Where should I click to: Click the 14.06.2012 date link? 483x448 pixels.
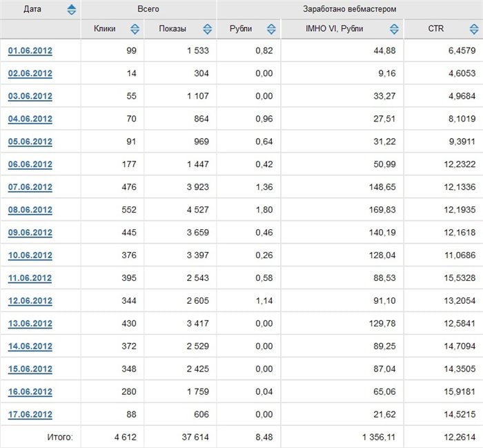30,347
